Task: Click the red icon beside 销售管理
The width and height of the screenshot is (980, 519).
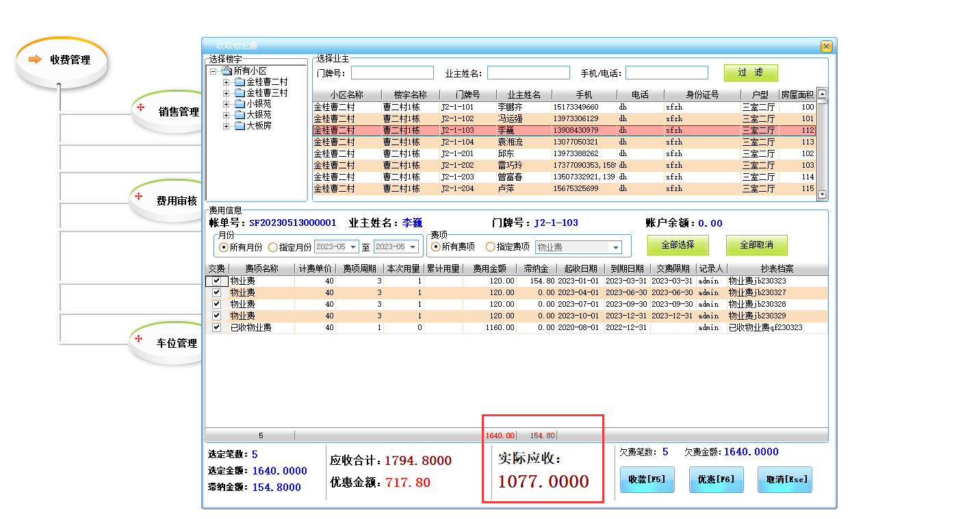Action: 140,107
